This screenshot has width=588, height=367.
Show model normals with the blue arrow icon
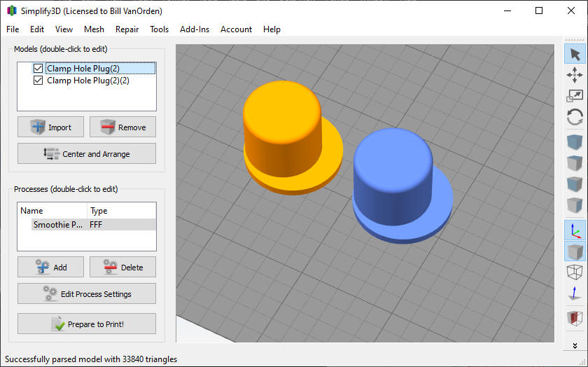coord(575,295)
